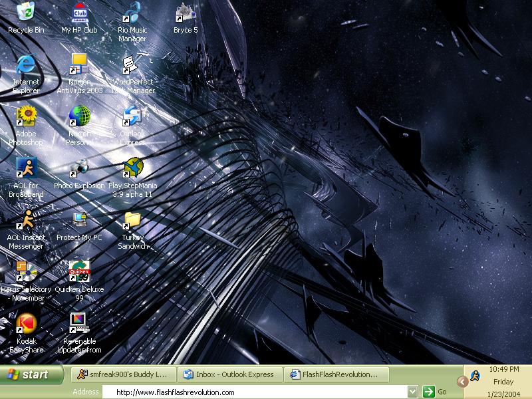Switch to smfreak900's Buddy List taskbar item
The image size is (532, 399).
pyautogui.click(x=124, y=374)
